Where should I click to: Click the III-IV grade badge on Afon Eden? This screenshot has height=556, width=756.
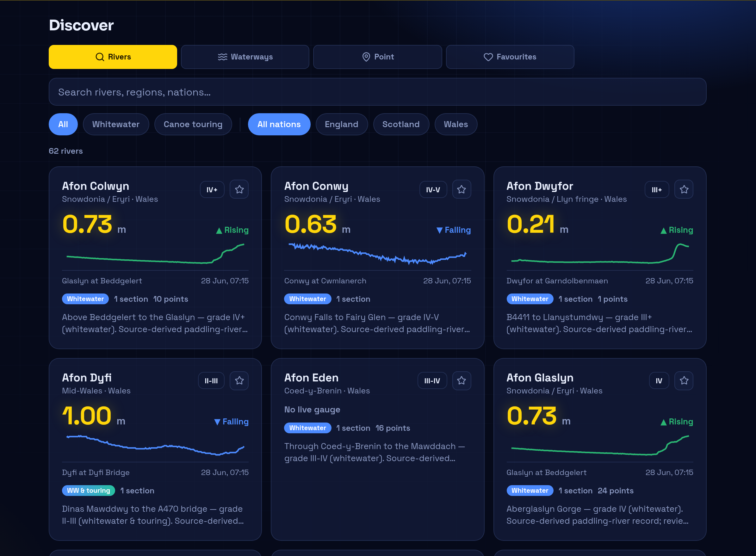pos(432,381)
